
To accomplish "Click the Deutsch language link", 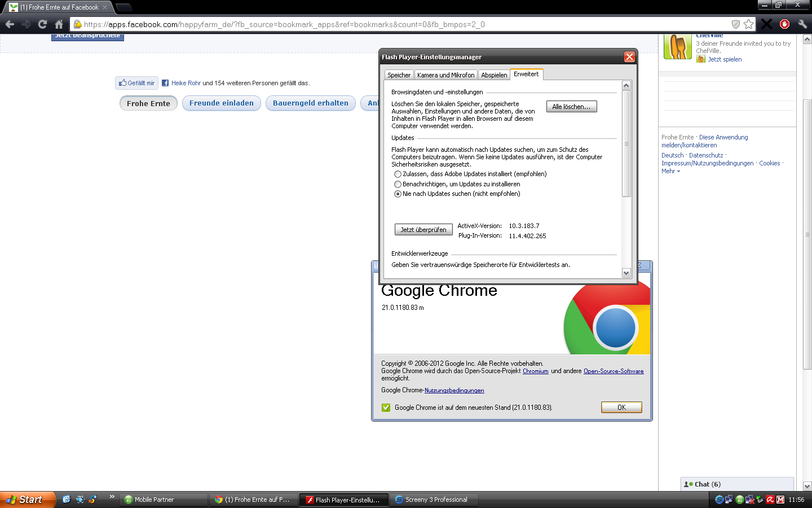I will [x=672, y=155].
